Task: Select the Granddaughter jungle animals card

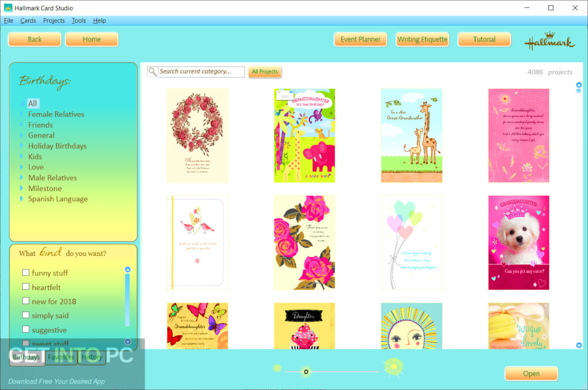Action: click(304, 135)
